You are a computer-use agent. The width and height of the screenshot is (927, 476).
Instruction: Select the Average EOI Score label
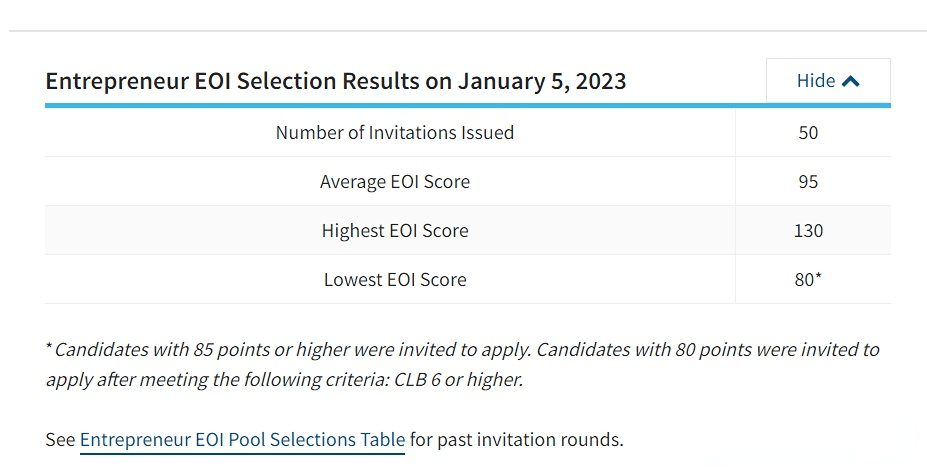click(x=394, y=181)
